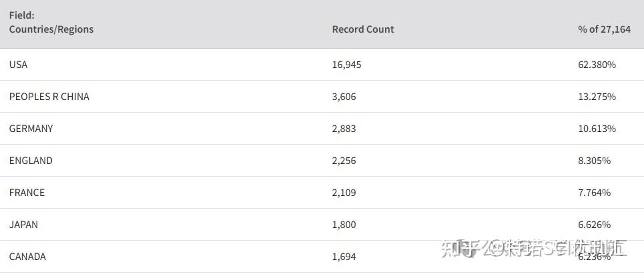Select the ENGLAND row label

point(31,161)
